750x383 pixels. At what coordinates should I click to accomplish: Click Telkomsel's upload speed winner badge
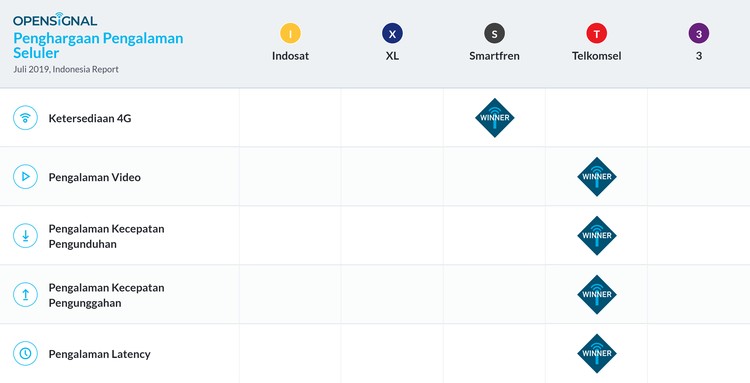[x=597, y=295]
